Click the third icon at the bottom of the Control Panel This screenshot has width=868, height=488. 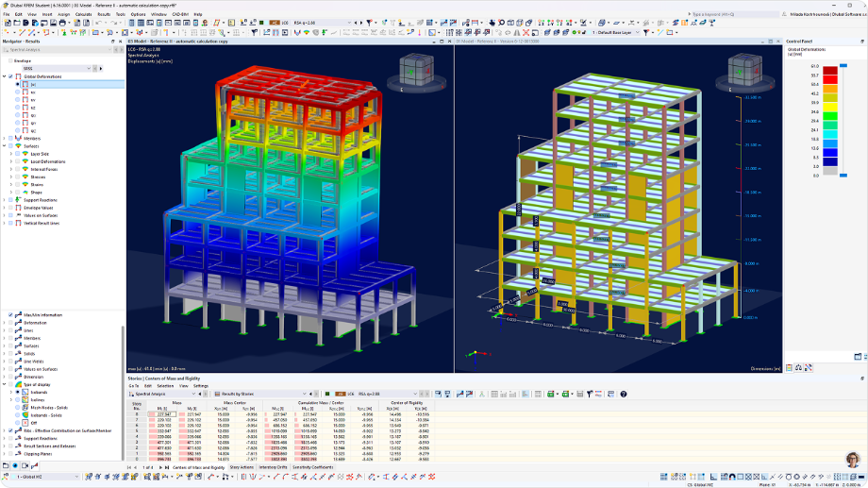click(809, 368)
